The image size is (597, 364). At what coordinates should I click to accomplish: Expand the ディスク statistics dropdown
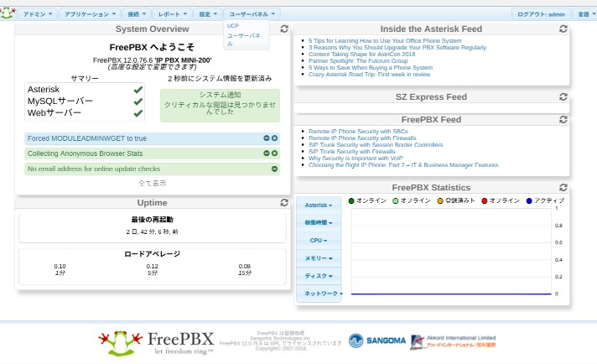[319, 276]
